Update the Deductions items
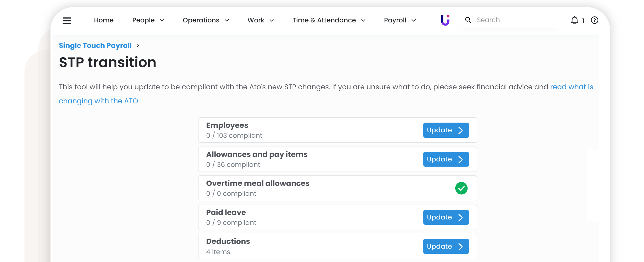Viewport: 644px width, 262px height. pyautogui.click(x=446, y=246)
